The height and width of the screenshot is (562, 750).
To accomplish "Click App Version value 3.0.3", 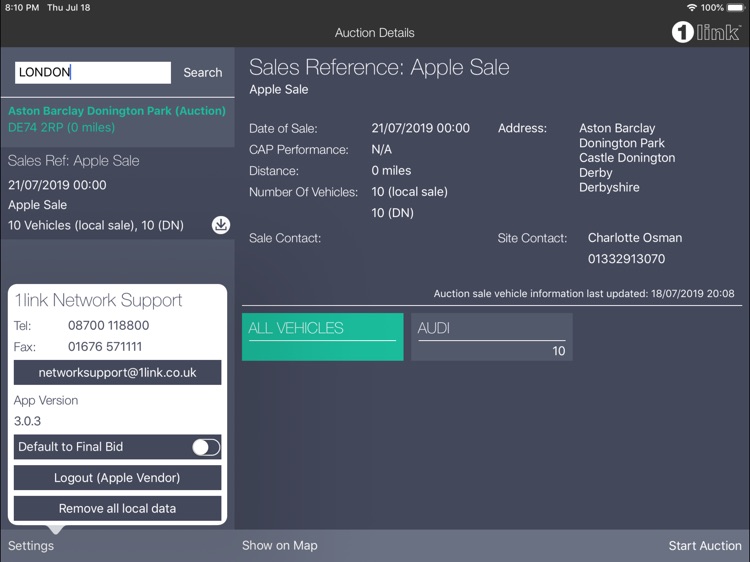I will tap(27, 421).
